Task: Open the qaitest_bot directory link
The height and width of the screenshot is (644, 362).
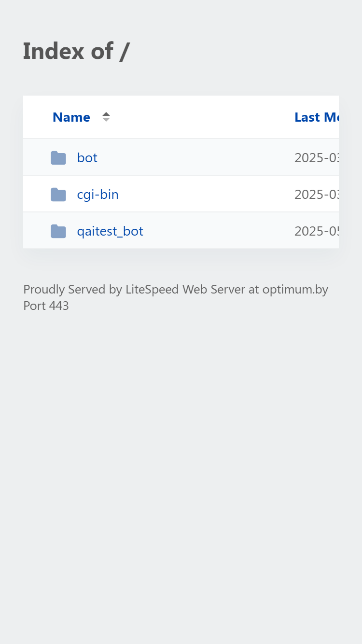Action: click(110, 231)
